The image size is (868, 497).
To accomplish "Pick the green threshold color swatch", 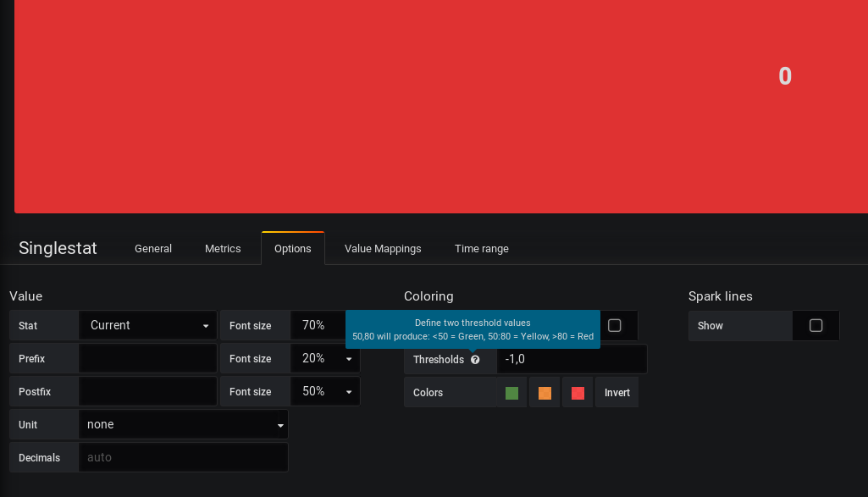I will pos(511,392).
